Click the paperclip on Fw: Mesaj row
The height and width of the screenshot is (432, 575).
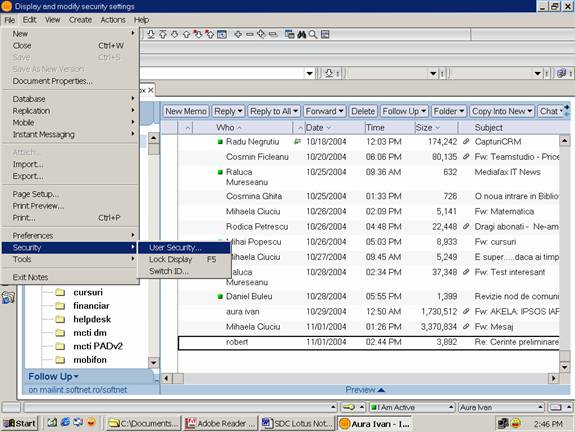[466, 326]
